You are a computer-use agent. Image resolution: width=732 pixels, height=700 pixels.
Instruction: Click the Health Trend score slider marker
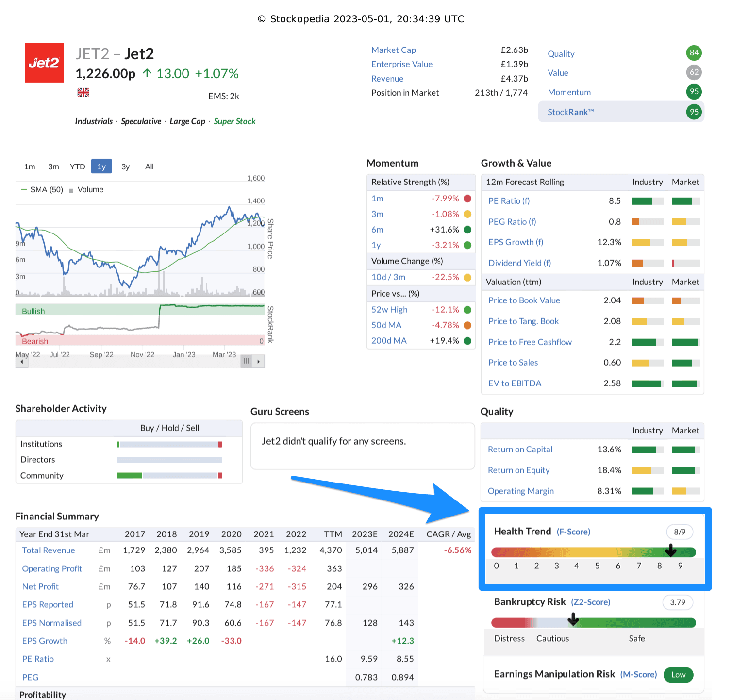(x=671, y=550)
